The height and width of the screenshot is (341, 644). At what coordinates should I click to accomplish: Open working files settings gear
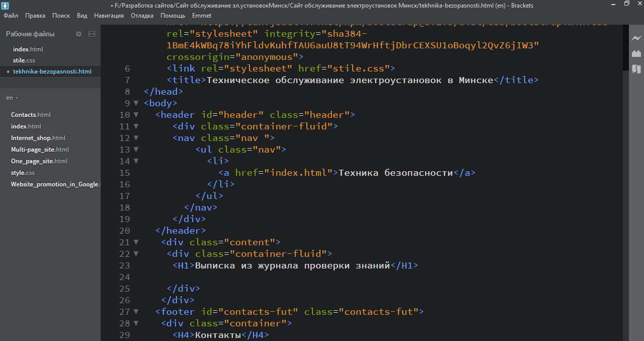click(78, 34)
